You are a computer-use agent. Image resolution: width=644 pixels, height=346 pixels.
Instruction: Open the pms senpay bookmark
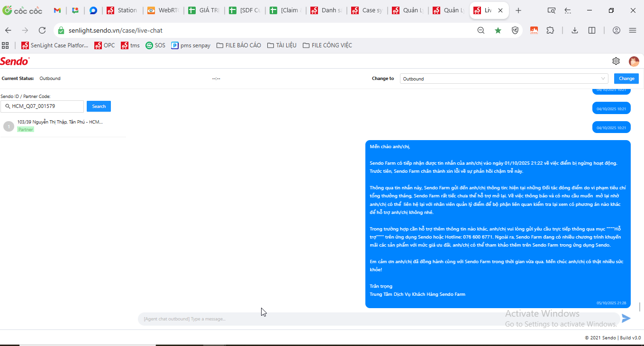point(191,45)
